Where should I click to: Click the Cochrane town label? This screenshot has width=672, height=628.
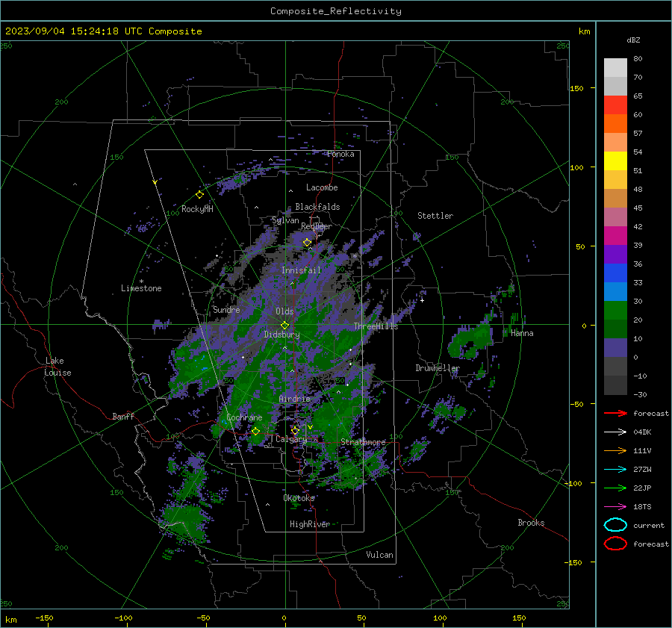[244, 417]
